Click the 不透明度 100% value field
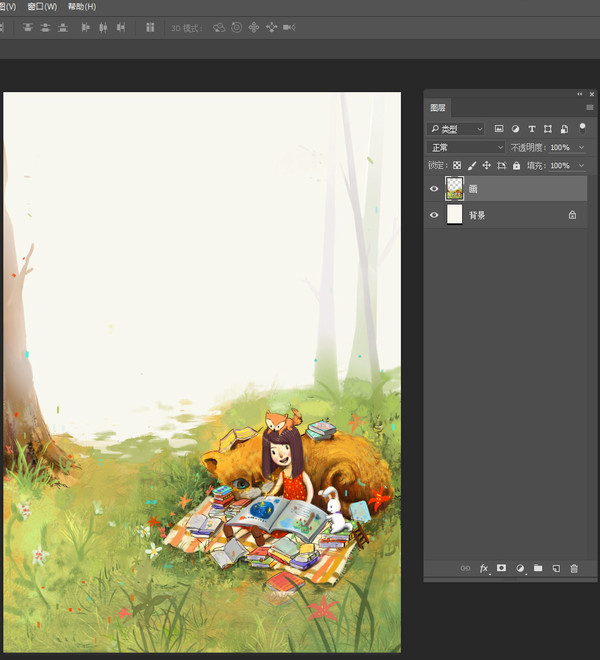 click(560, 147)
